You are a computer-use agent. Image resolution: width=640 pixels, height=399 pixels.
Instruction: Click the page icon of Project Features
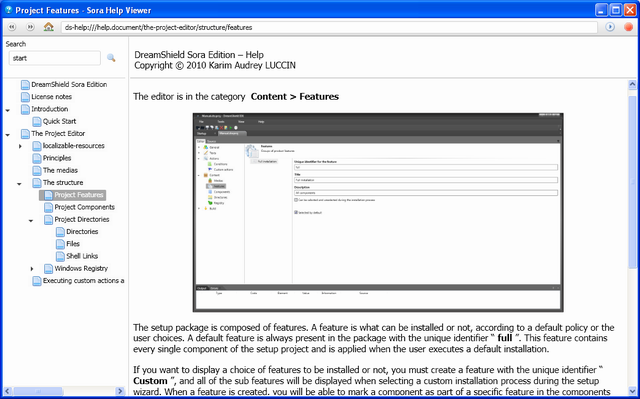[48, 195]
